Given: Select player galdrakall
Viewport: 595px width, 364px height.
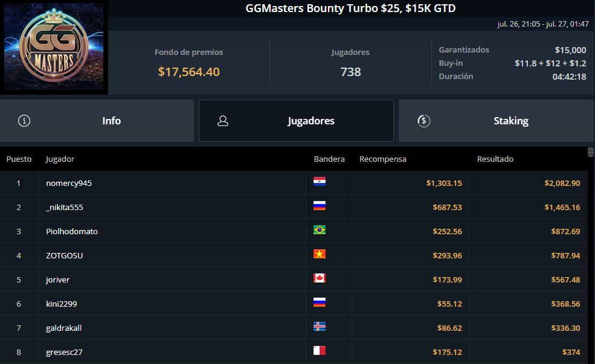Looking at the screenshot, I should tap(64, 328).
